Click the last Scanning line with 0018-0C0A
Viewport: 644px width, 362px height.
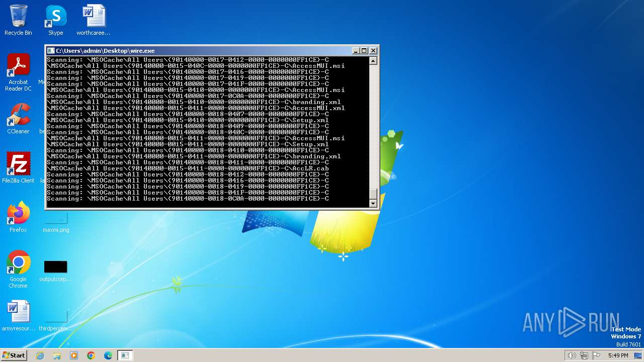click(x=188, y=199)
